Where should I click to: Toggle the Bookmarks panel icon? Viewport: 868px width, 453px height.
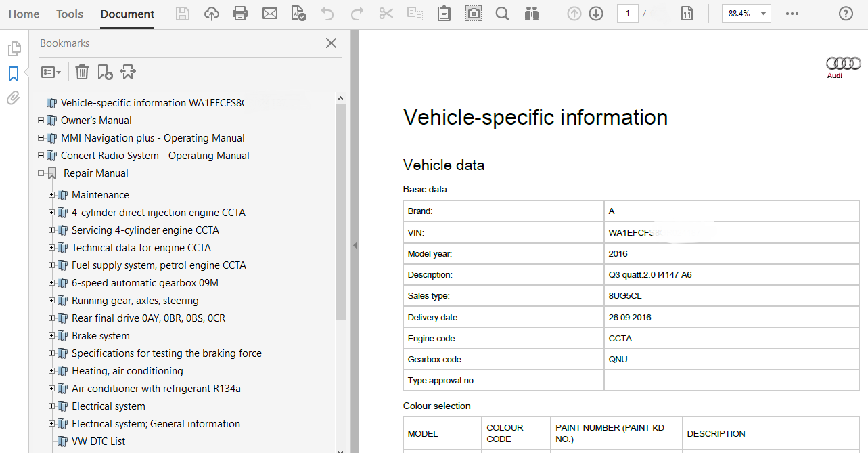[13, 74]
